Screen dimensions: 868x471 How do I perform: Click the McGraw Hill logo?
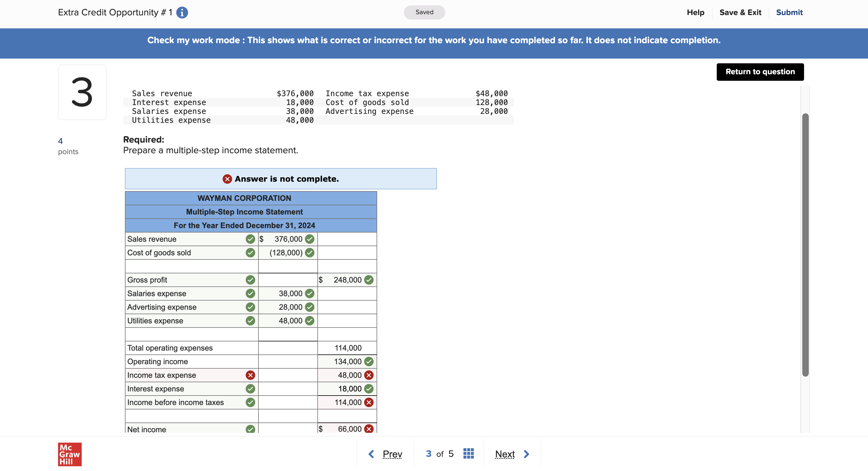click(x=70, y=454)
